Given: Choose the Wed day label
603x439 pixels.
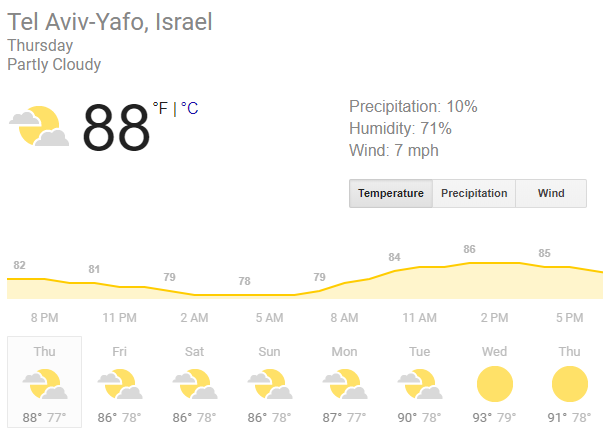Looking at the screenshot, I should 495,351.
